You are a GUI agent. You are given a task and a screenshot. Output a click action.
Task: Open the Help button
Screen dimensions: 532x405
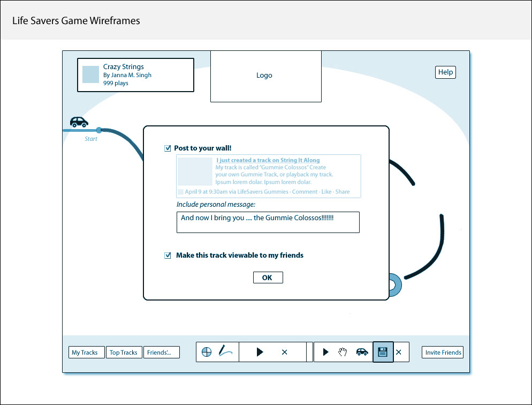coord(445,72)
